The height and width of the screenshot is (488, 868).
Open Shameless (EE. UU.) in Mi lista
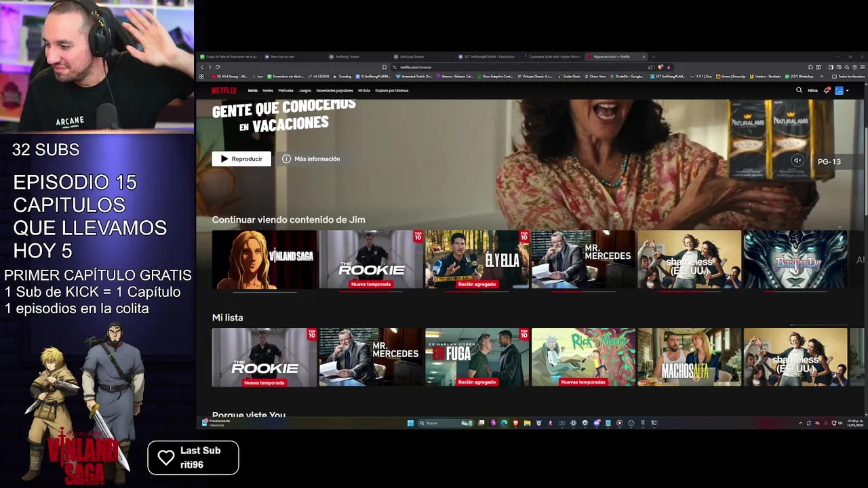click(x=795, y=357)
